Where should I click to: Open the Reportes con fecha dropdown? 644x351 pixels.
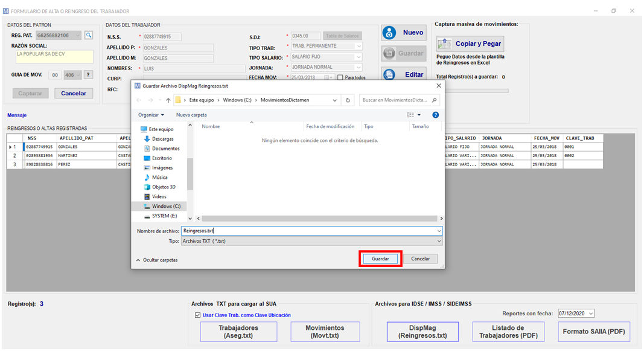(591, 314)
